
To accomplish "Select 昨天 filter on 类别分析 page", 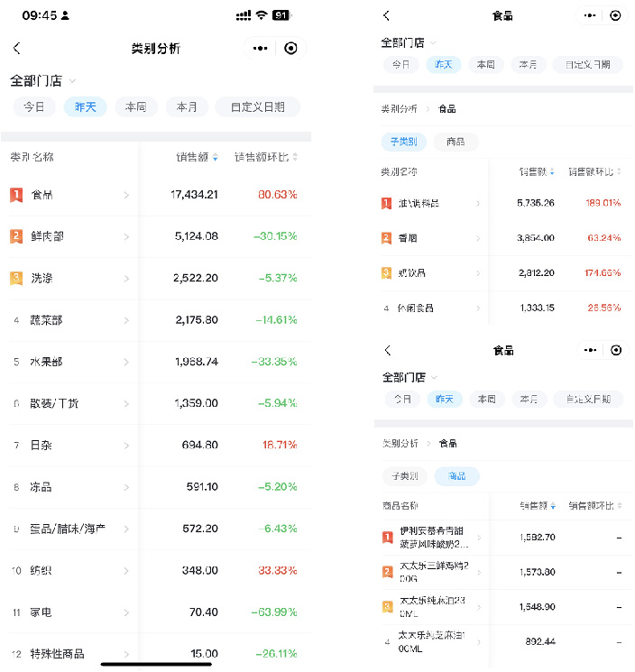I will [86, 106].
